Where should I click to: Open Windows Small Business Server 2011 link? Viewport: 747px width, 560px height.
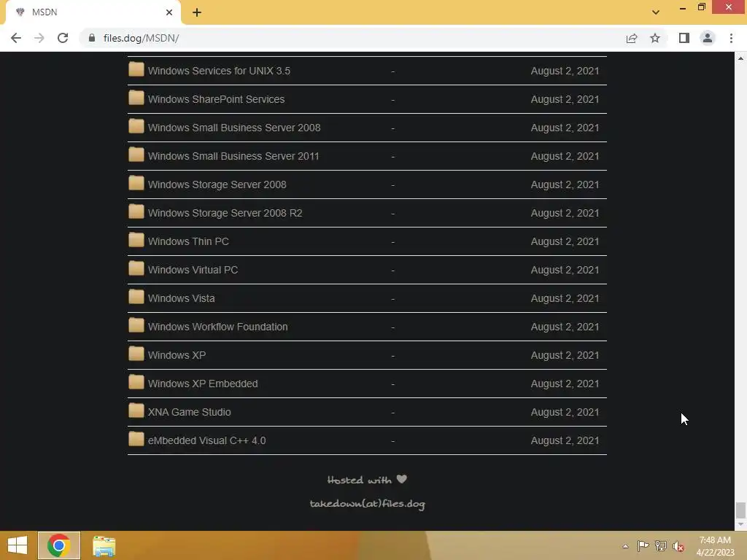click(x=233, y=156)
